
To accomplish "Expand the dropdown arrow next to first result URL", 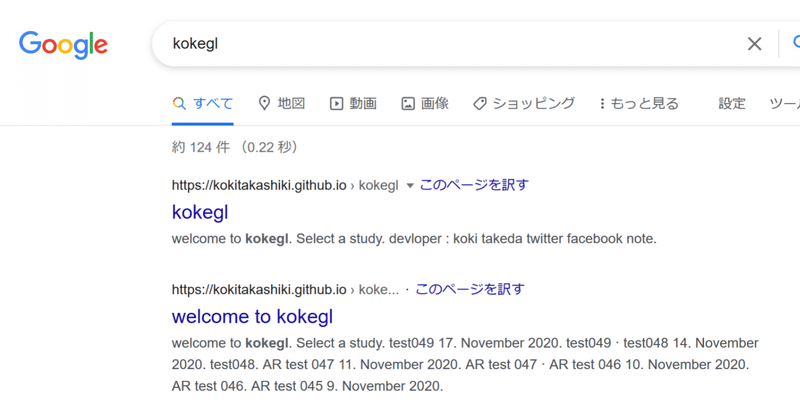I will coord(409,186).
